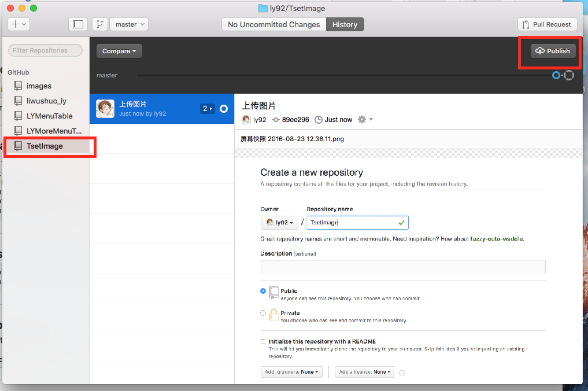Screen dimensions: 588x391
Task: Click the Public repository book icon
Action: 273,293
